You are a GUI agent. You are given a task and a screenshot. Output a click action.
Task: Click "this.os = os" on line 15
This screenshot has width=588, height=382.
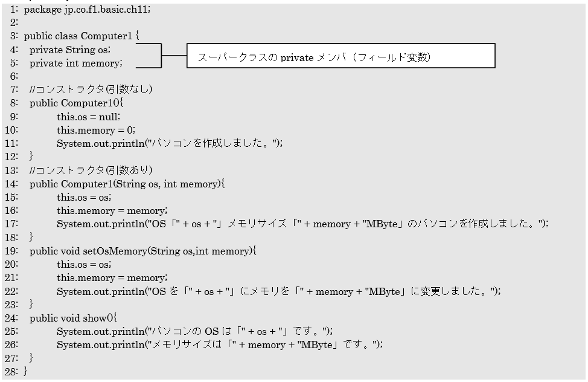(85, 197)
